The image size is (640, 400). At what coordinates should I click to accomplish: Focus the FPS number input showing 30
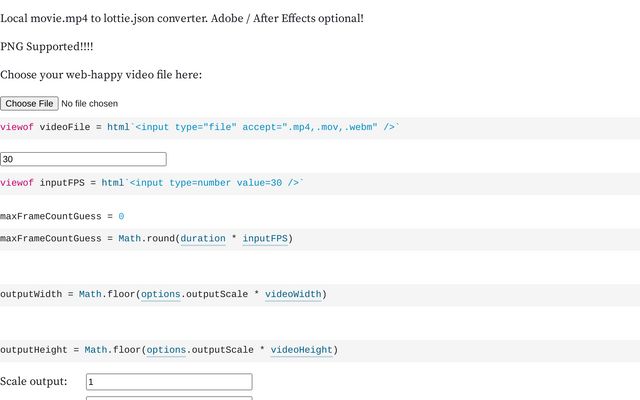point(83,159)
